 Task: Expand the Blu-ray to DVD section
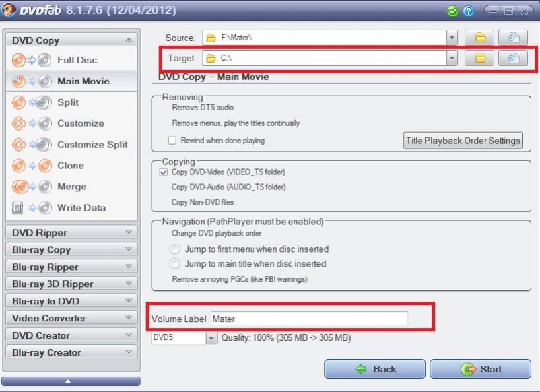129,300
